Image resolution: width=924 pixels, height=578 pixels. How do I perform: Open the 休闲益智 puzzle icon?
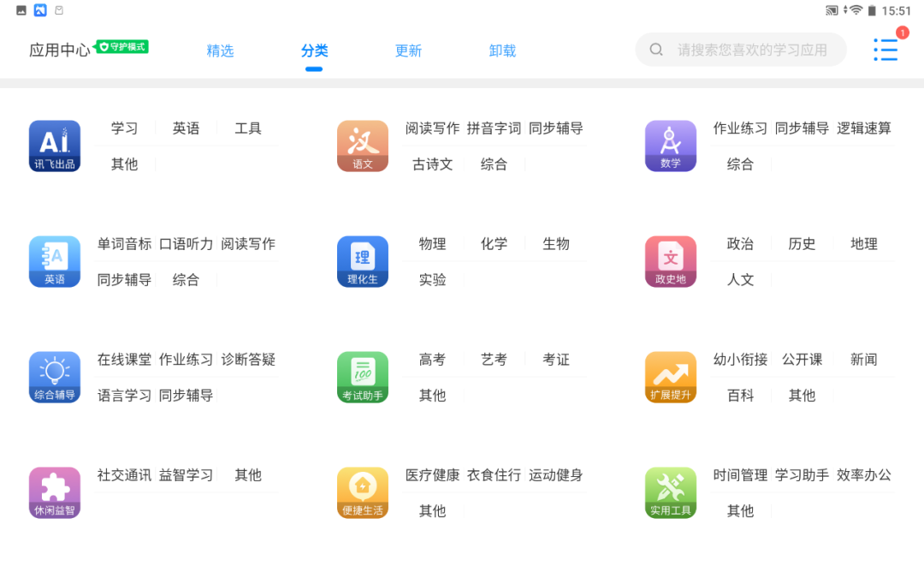(x=55, y=493)
